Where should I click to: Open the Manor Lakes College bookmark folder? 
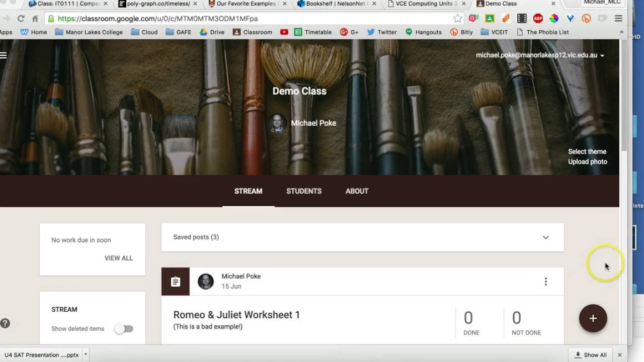89,32
